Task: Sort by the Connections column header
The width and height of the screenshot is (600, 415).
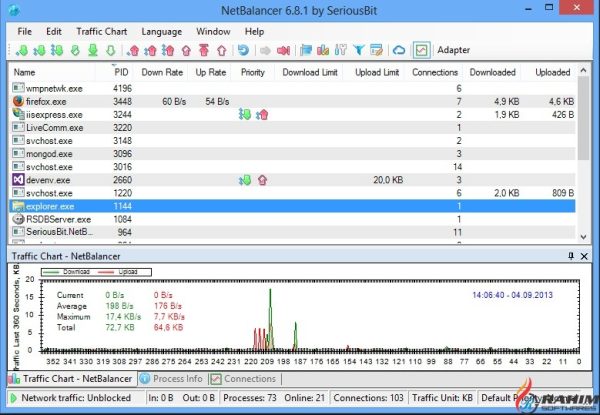Action: pyautogui.click(x=435, y=72)
